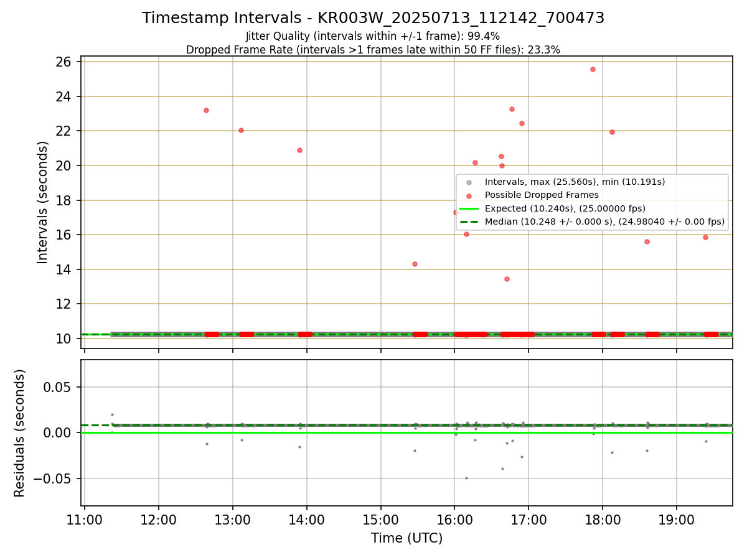Select the Dropped Frame Rate 23.3% subtitle line
Screen dimensions: 747x560
pos(373,50)
